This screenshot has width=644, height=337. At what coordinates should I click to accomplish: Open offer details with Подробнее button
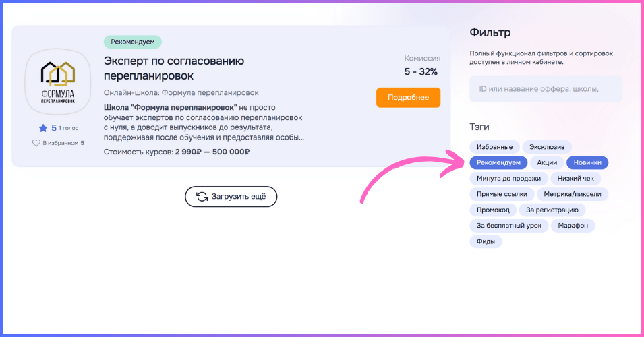point(408,98)
